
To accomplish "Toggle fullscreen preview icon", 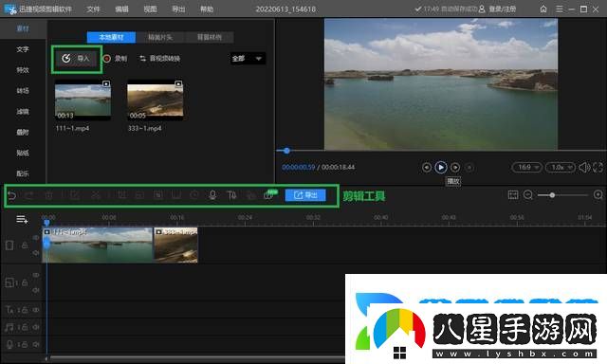I will click(598, 167).
